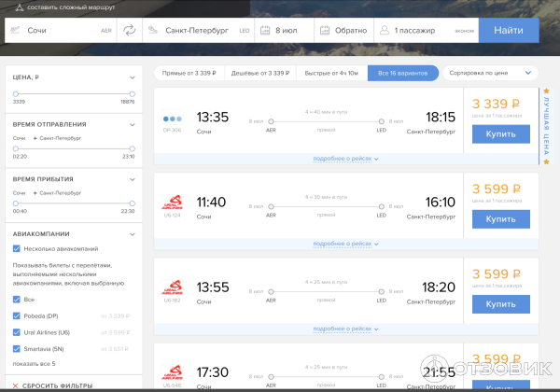The image size is (560, 392).
Task: Click red cross reset filters icon
Action: [x=15, y=385]
